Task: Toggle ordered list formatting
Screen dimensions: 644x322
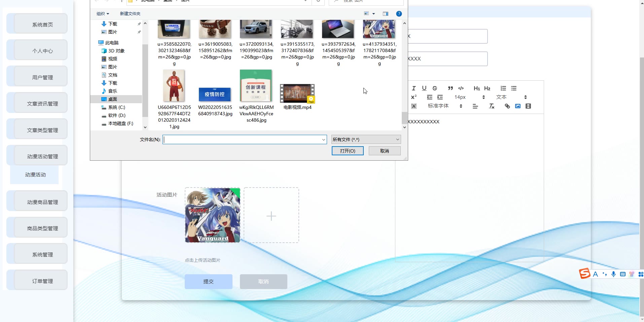Action: [503, 88]
